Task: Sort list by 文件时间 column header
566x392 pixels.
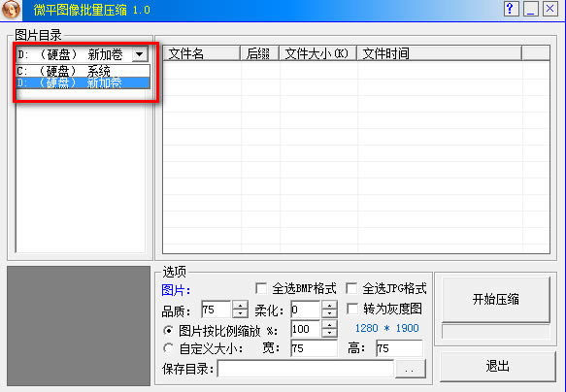Action: [439, 53]
